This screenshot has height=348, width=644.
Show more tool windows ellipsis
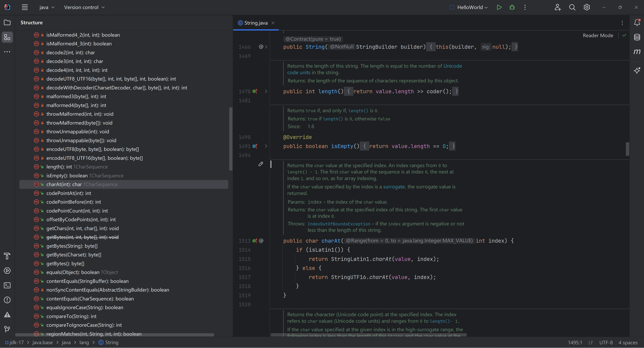7,52
